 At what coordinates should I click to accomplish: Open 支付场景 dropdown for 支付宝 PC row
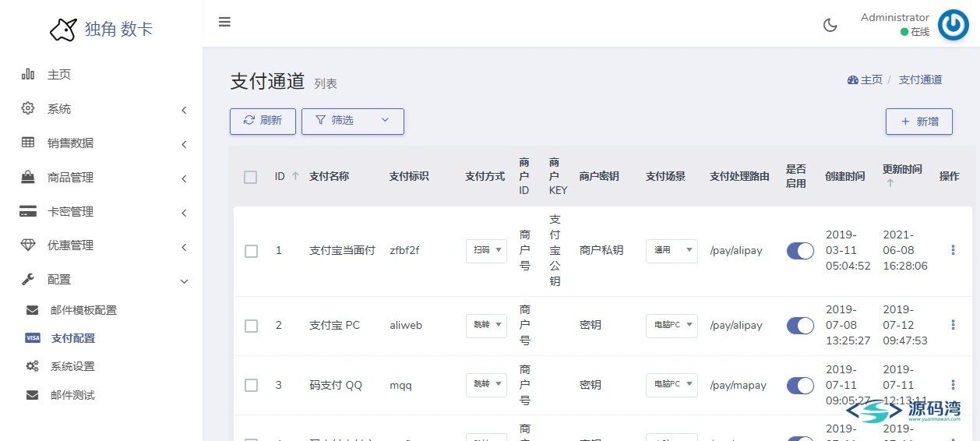(672, 325)
